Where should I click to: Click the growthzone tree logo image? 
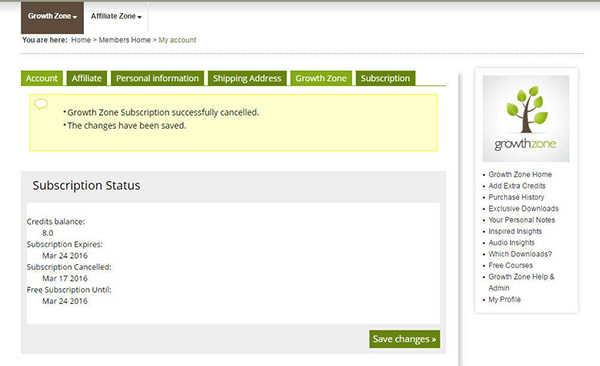pyautogui.click(x=526, y=119)
